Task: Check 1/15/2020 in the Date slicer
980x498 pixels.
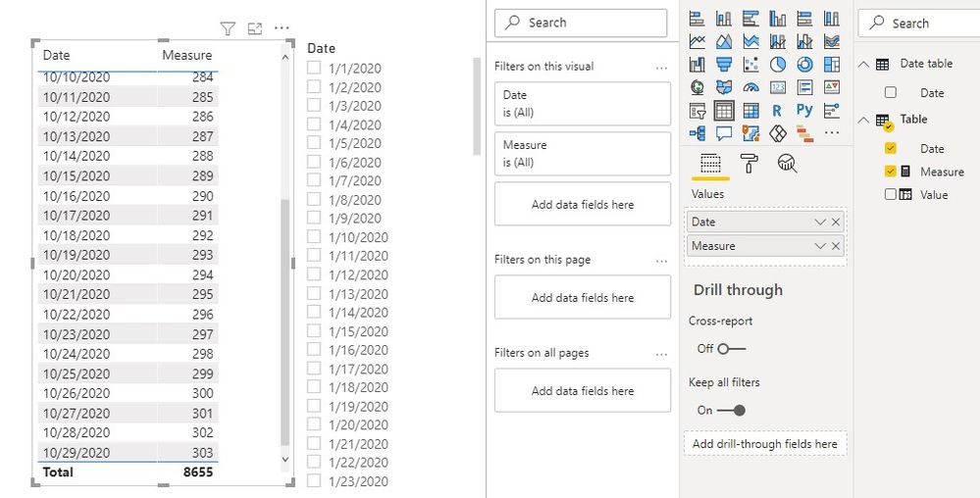Action: (x=314, y=330)
